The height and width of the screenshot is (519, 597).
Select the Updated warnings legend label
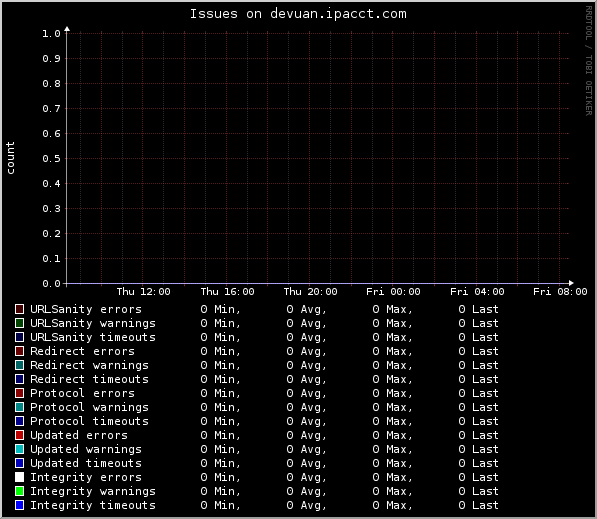86,449
